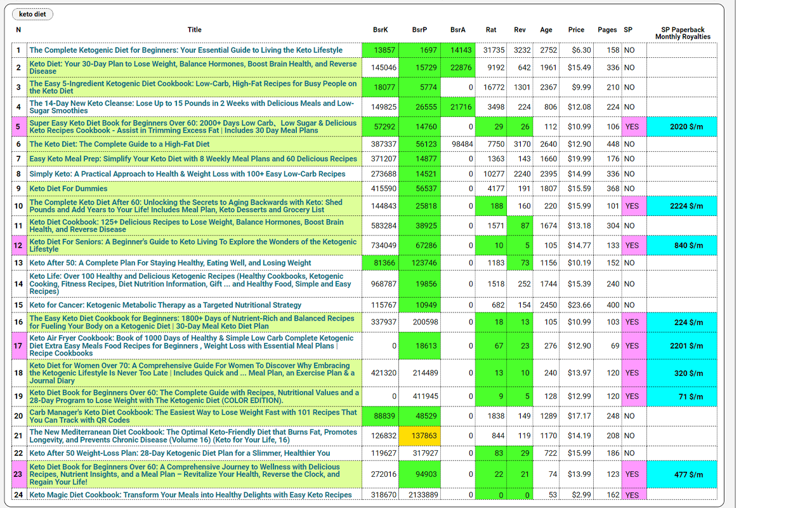This screenshot has width=812, height=508.
Task: Click the Rev column header
Action: (520, 30)
